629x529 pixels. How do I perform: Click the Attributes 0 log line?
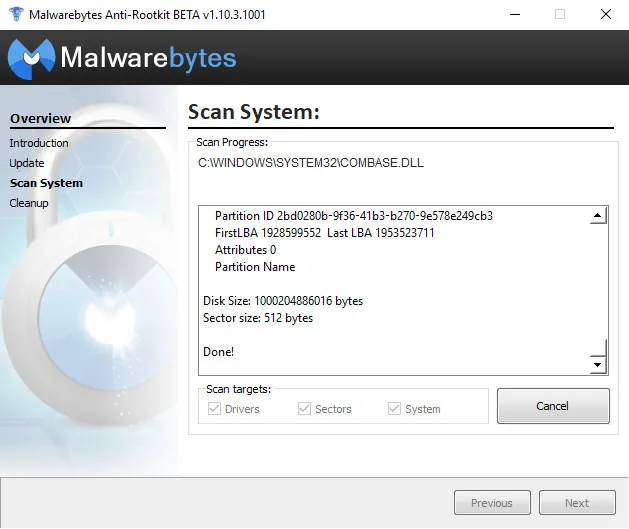246,250
